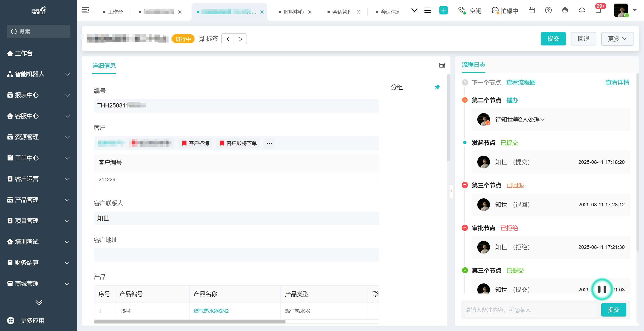Screen dimensions: 644x331
Task: Click the pin icon next to 分组
Action: (437, 87)
